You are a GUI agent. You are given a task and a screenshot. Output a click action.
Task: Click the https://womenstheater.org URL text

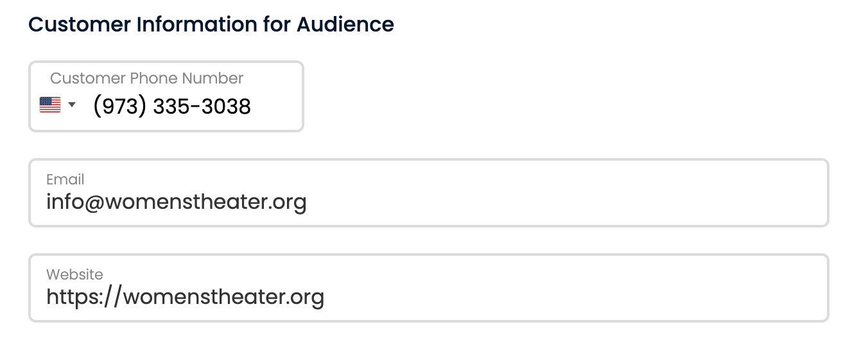(185, 297)
